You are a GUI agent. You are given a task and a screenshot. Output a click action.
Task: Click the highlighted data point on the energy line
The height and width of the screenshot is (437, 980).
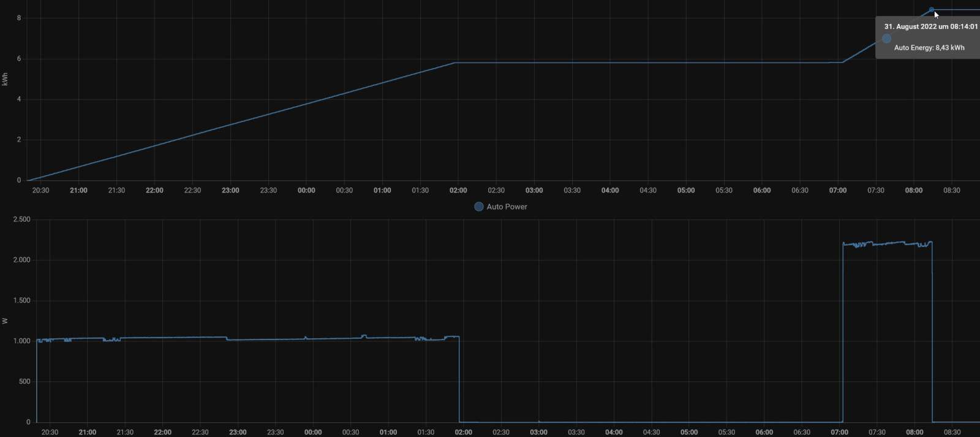click(932, 10)
